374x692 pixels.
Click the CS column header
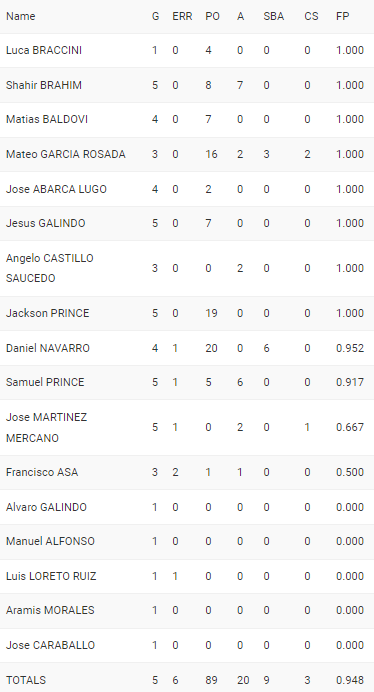311,16
